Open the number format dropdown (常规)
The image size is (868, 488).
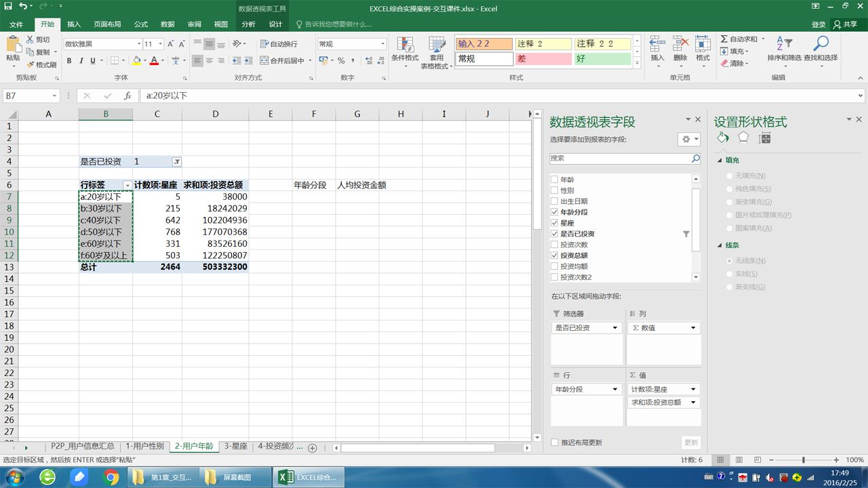point(382,44)
